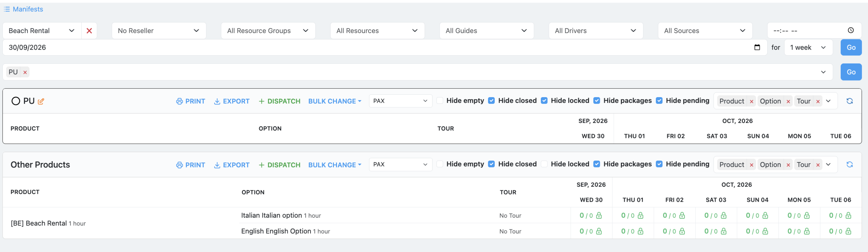Uncheck Hide pending in Other Products

click(x=659, y=164)
